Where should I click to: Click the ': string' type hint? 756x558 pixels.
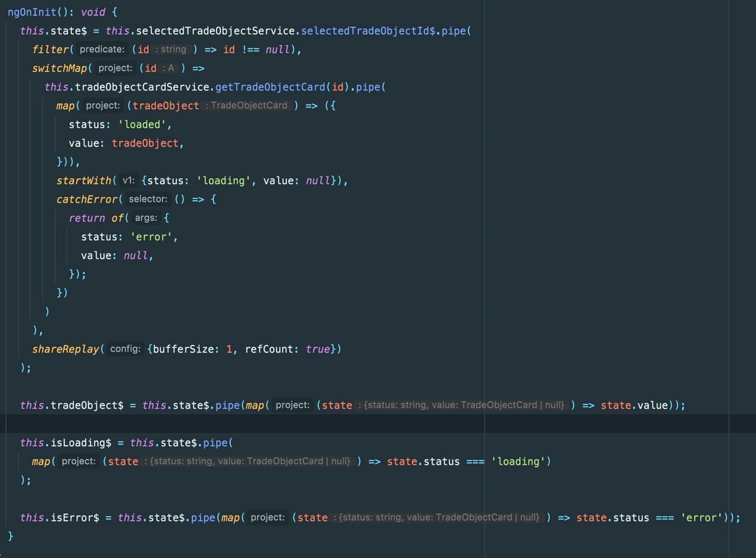[171, 50]
